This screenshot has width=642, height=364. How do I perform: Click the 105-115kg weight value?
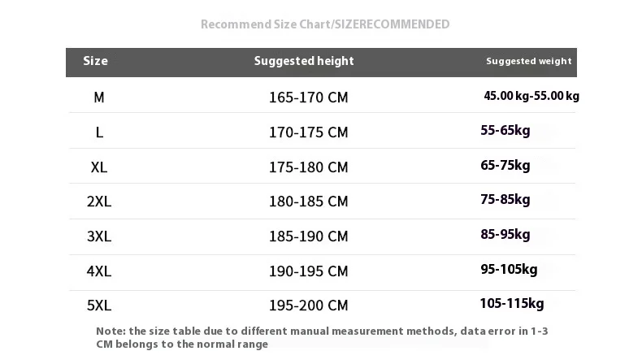(x=512, y=304)
